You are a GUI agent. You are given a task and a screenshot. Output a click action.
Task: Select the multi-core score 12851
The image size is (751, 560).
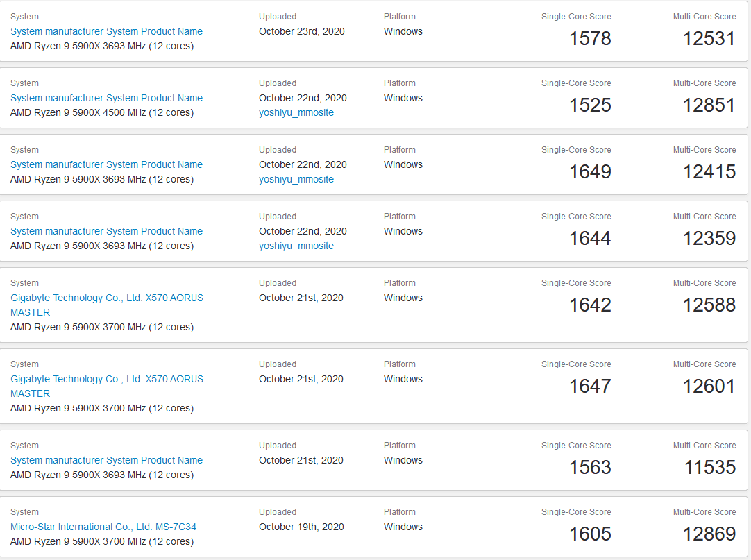[709, 105]
